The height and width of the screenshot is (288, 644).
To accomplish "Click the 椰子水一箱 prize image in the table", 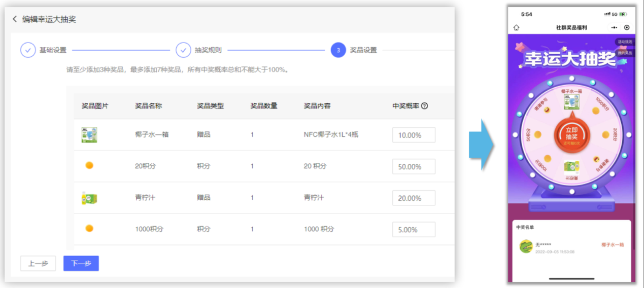I will pyautogui.click(x=89, y=135).
